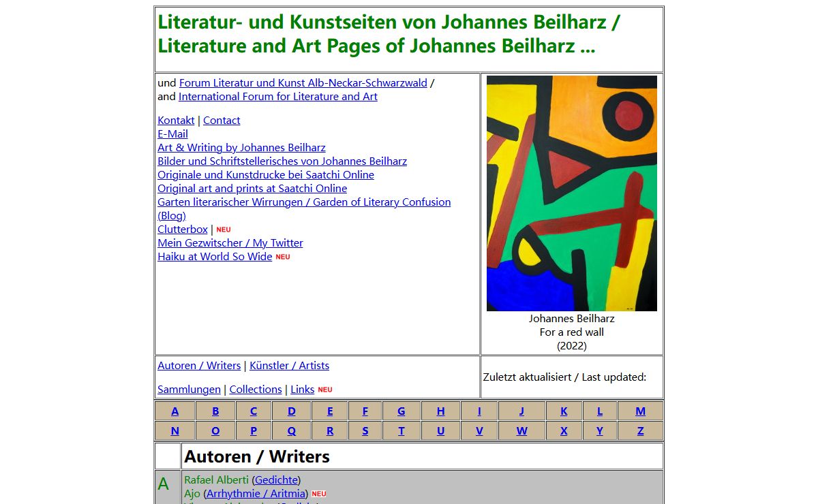The width and height of the screenshot is (818, 504).
Task: Open Forum Literatur und Kunst Alb-Neckar-Schwarzwald link
Action: pos(303,83)
